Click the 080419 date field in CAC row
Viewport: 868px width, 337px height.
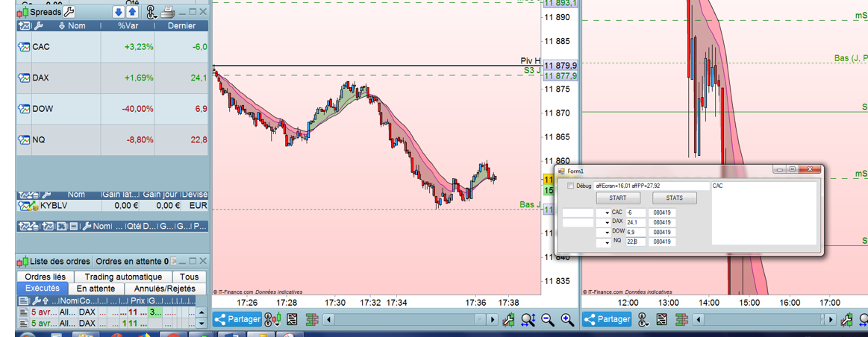tap(662, 212)
